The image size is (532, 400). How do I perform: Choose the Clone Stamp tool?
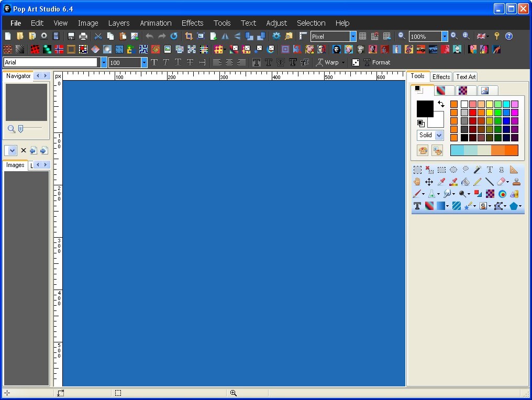(516, 182)
